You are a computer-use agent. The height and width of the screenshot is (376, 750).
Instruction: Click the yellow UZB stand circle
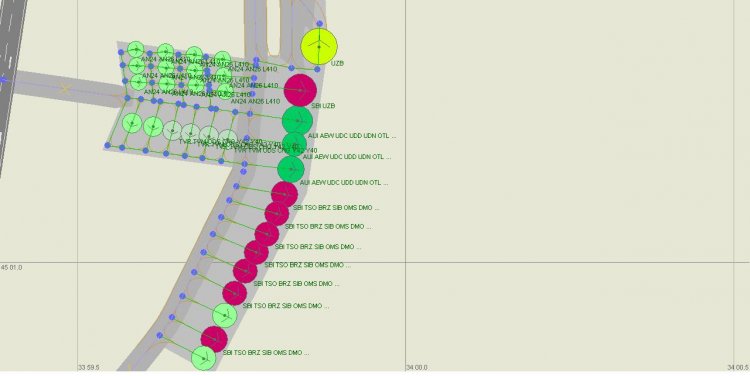pos(319,46)
